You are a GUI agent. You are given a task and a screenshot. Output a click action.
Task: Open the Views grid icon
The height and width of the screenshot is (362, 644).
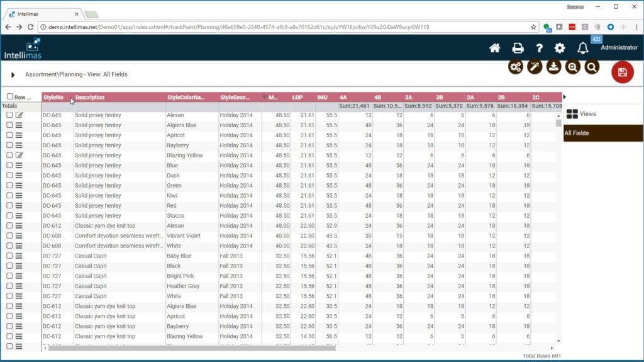click(572, 114)
